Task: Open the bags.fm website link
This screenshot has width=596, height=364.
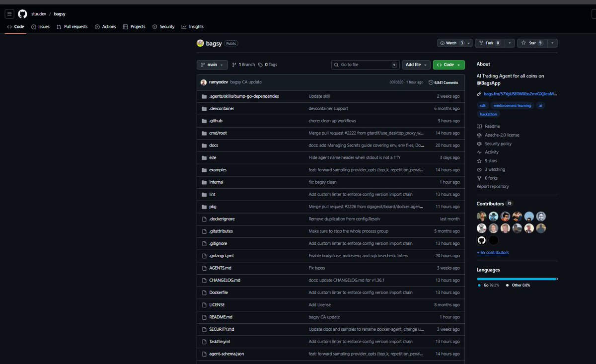Action: point(520,93)
